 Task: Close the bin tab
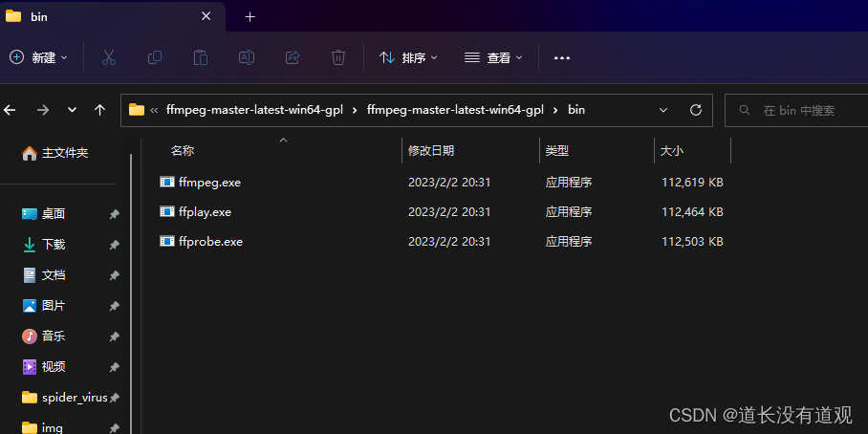click(x=206, y=16)
